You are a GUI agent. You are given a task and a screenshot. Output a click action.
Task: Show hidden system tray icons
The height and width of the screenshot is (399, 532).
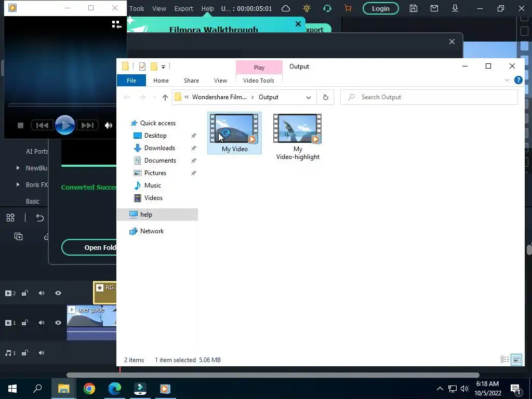pyautogui.click(x=440, y=389)
